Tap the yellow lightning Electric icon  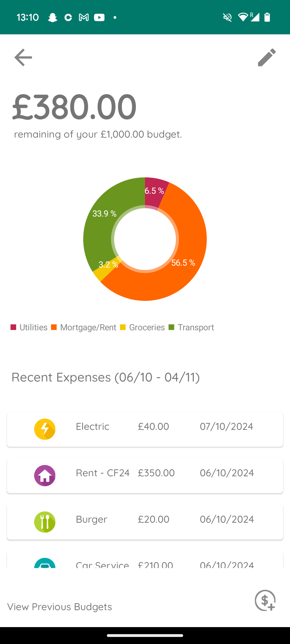45,429
